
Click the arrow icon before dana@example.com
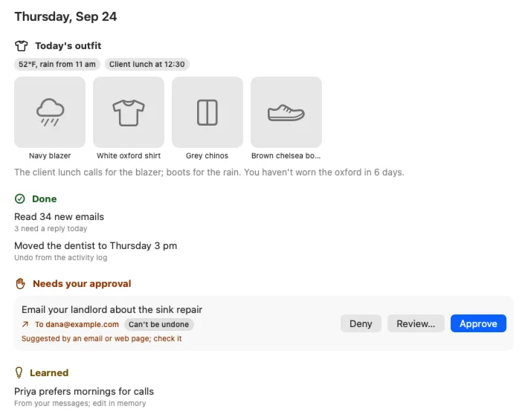[25, 324]
